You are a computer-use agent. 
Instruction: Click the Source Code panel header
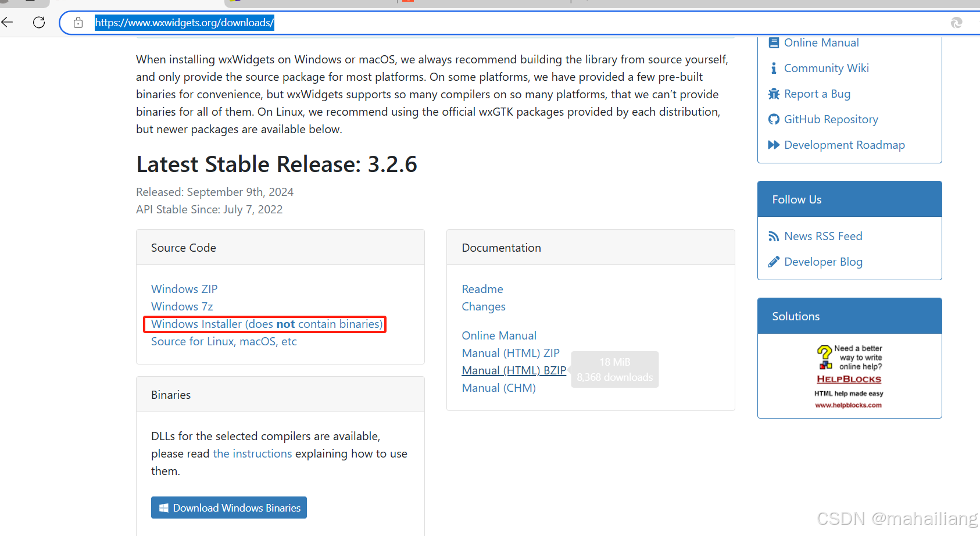[x=280, y=248]
